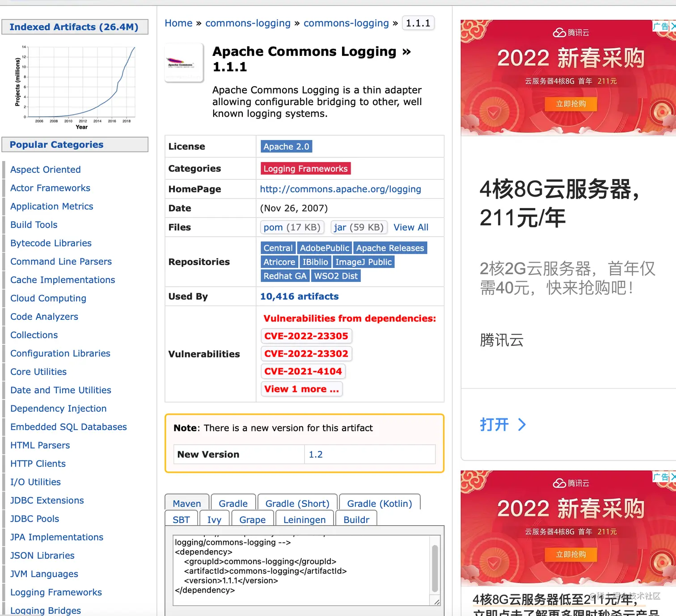
Task: Open Configuration Libraries category
Action: click(60, 353)
